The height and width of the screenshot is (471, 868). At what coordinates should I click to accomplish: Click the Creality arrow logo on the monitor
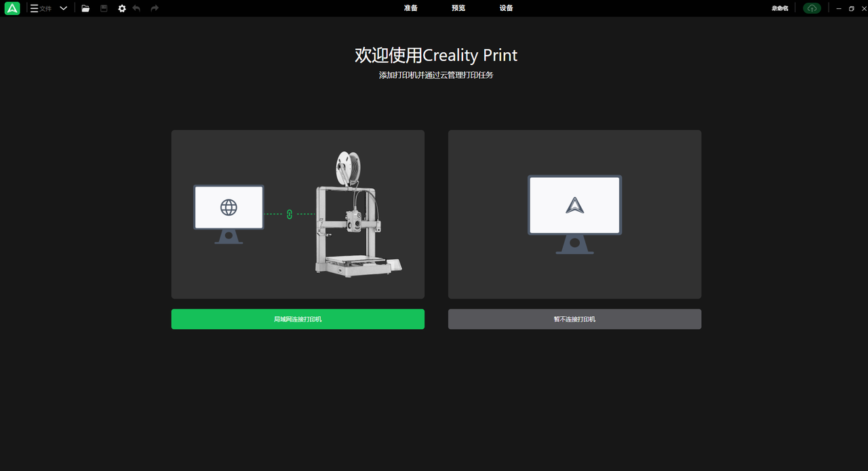(x=575, y=205)
